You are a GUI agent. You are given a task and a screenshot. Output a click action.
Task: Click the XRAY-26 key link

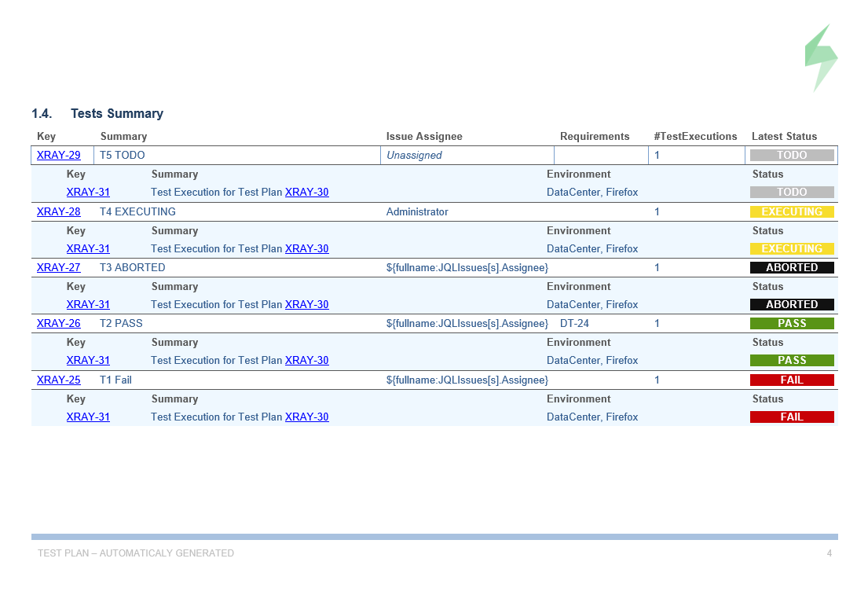[x=59, y=324]
